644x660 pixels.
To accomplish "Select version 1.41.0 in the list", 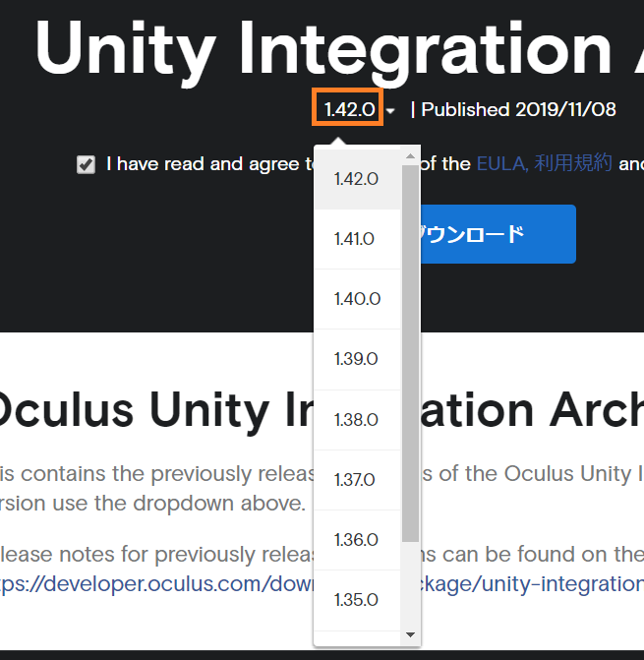I will (357, 239).
